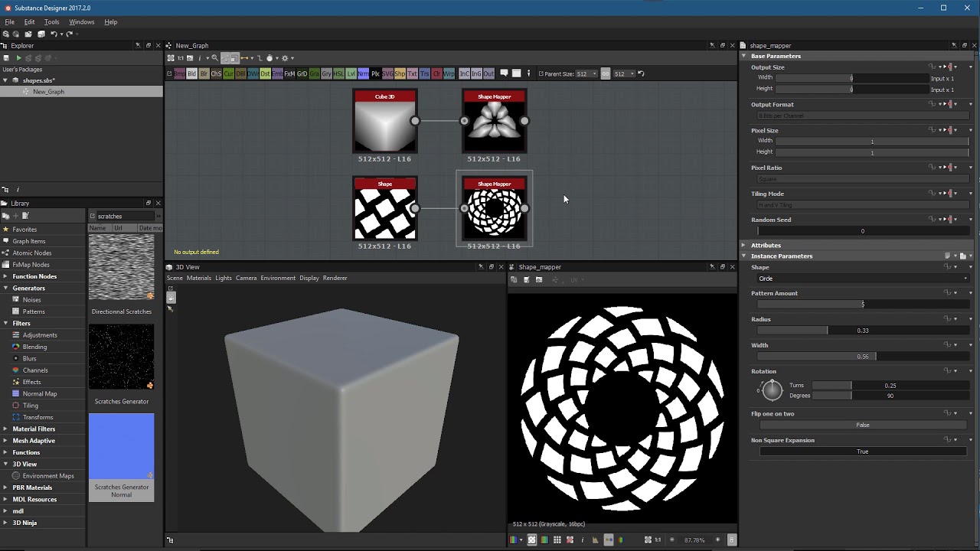Screen dimensions: 980x551
Task: Add a Warp node via Wrp button
Action: coord(449,73)
